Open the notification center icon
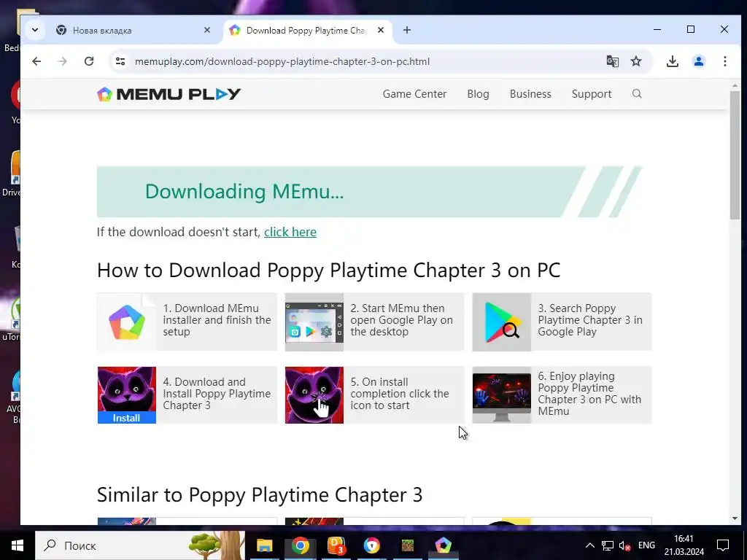 [x=723, y=545]
